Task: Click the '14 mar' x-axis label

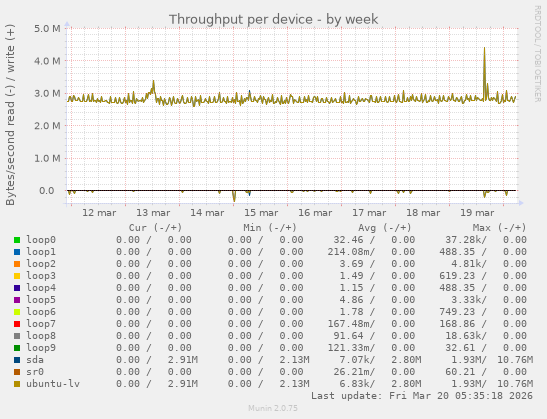Action: click(x=207, y=212)
